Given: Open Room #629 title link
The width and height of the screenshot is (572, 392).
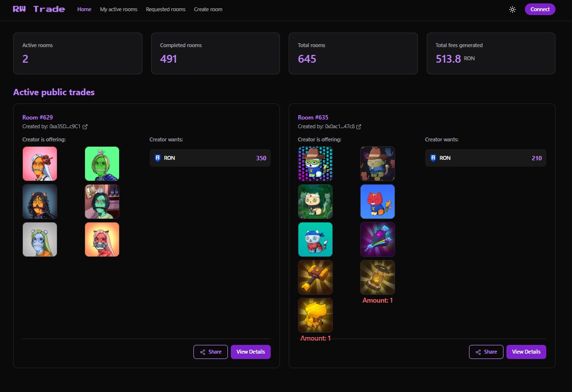Looking at the screenshot, I should pos(37,118).
